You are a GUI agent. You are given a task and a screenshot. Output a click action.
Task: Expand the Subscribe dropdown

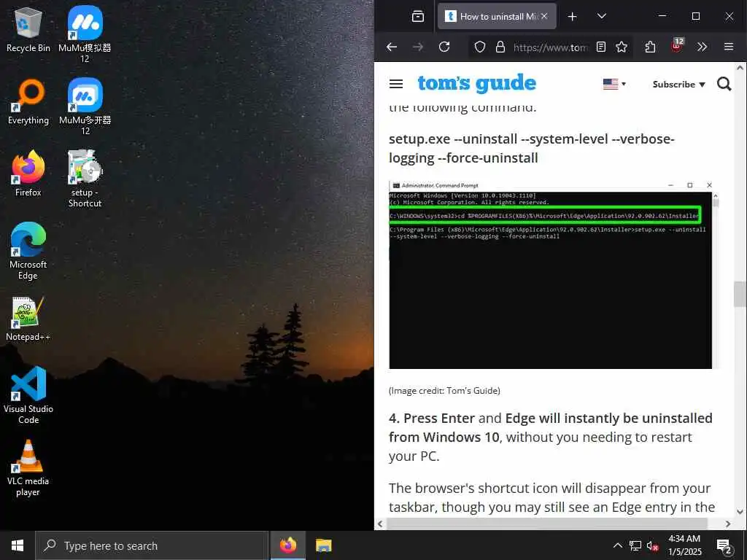click(x=678, y=85)
